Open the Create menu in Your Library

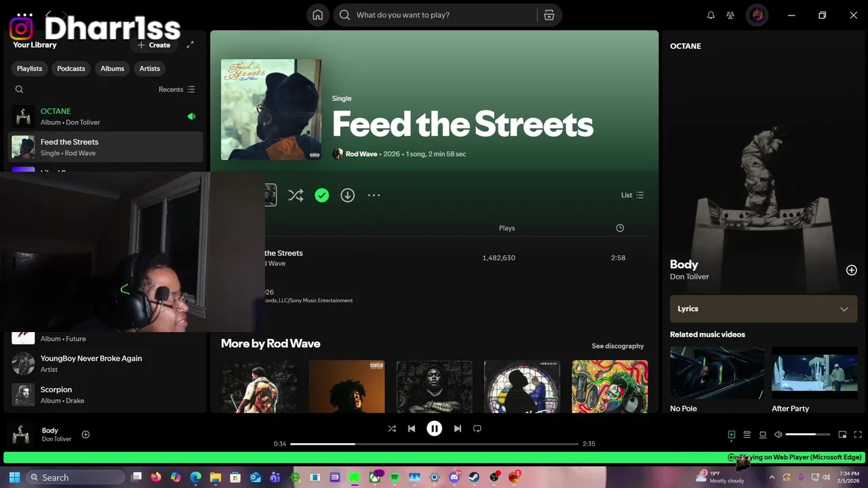click(x=154, y=45)
